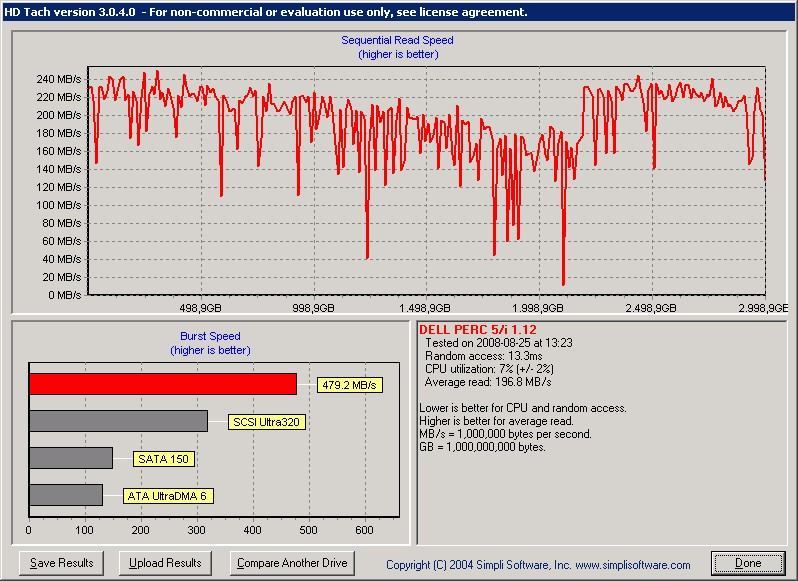Click the 998,9GB axis label

[314, 308]
